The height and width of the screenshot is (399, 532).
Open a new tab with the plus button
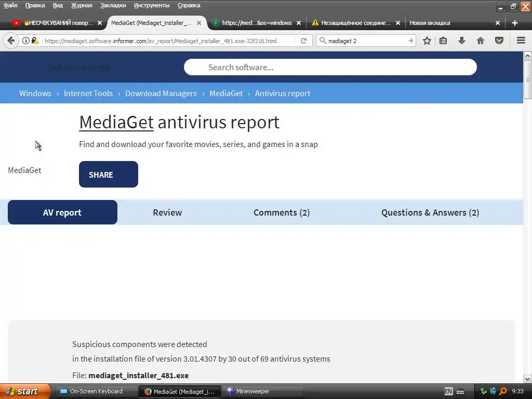pyautogui.click(x=515, y=23)
